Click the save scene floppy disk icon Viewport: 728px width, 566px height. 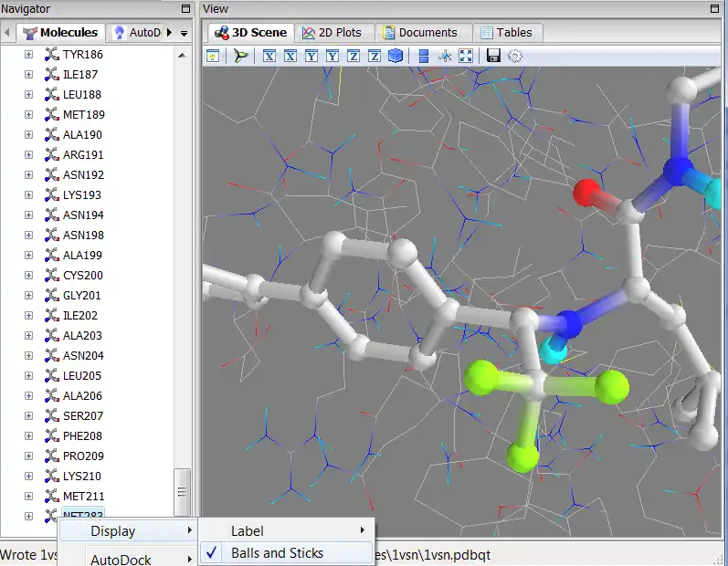[x=493, y=56]
